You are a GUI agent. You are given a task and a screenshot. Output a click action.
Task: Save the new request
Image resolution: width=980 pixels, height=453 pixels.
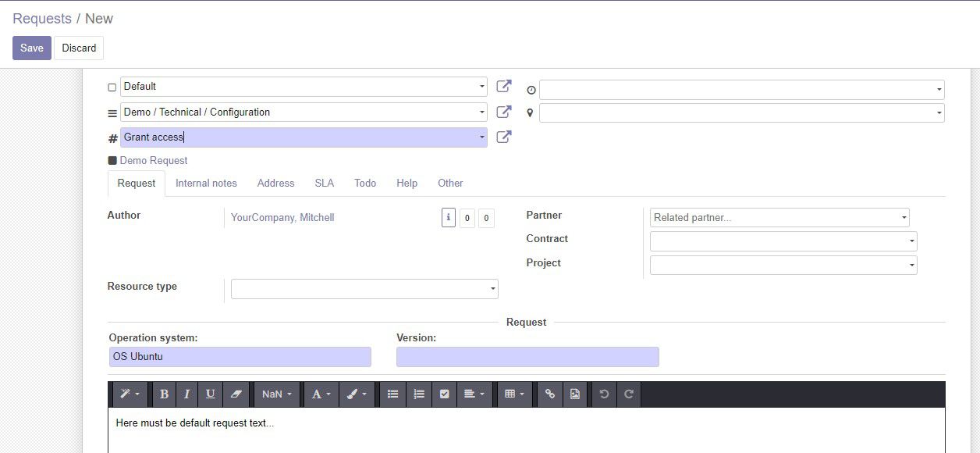[32, 48]
